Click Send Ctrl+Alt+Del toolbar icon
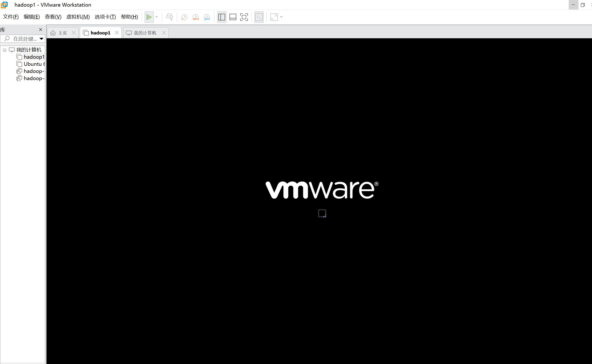 (169, 17)
